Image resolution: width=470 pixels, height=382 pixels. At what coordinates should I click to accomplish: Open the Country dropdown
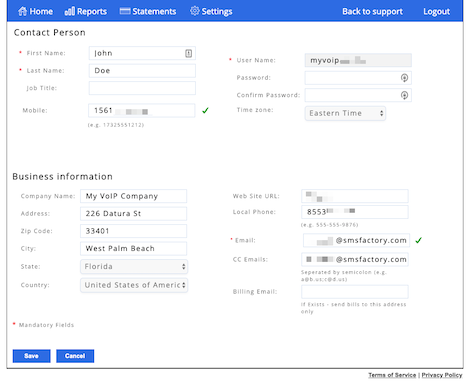pyautogui.click(x=134, y=285)
